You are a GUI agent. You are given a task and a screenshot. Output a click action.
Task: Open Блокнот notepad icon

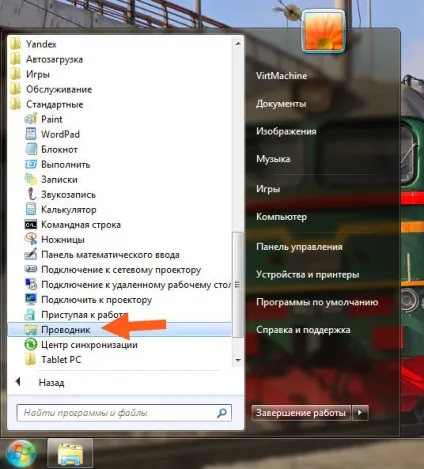pyautogui.click(x=31, y=149)
